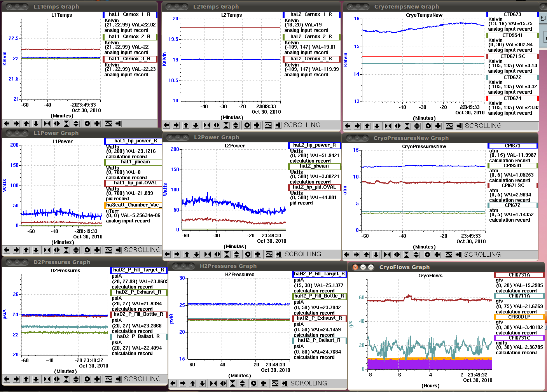The width and height of the screenshot is (547, 392).
Task: Horizontal zoom-out icon in L2Temps Graph
Action: (217, 125)
